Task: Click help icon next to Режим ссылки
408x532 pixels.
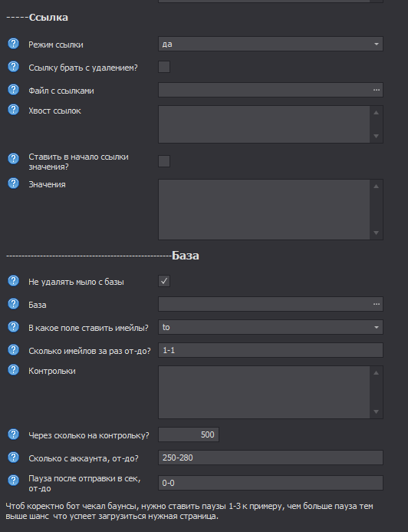Action: [x=13, y=44]
